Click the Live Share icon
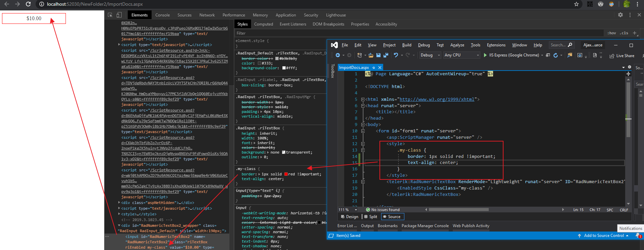This screenshot has width=644, height=250. (612, 56)
